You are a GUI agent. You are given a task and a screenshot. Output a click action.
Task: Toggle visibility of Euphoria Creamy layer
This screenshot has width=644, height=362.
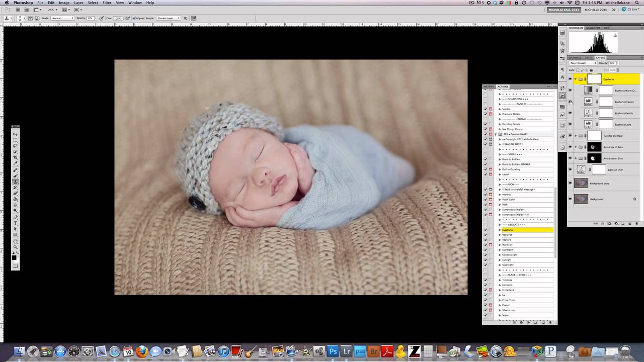pos(570,102)
